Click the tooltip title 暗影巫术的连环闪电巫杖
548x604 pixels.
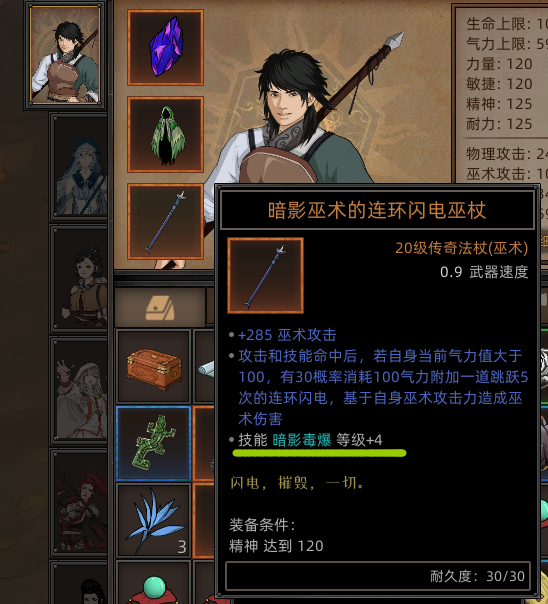tap(377, 211)
